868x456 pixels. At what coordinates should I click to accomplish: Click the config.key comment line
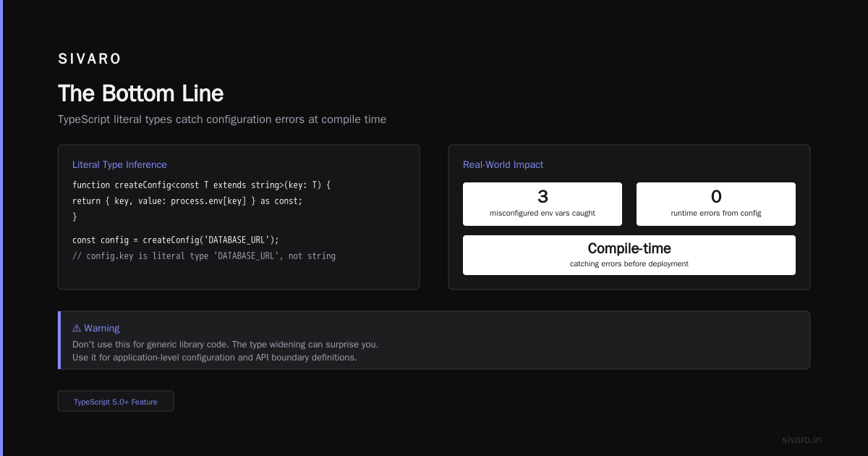pyautogui.click(x=204, y=256)
